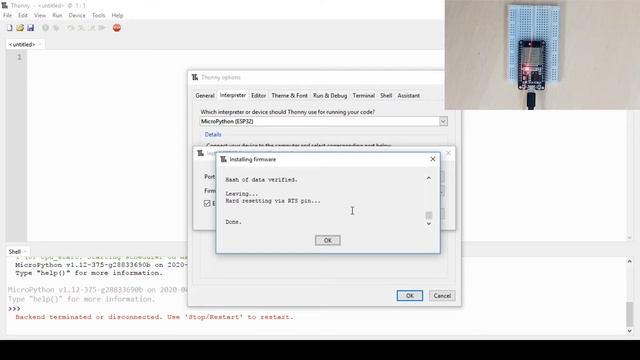
Task: Open the Tools menu
Action: [x=98, y=15]
